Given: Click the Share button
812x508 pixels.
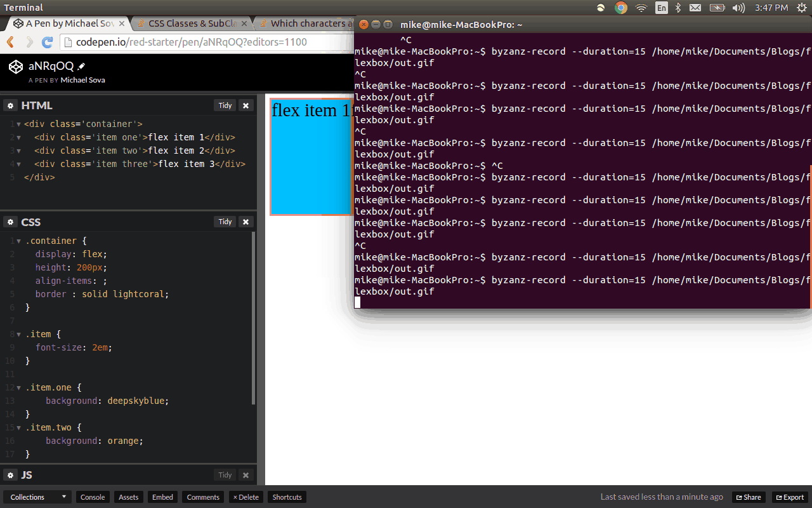Looking at the screenshot, I should (x=749, y=497).
